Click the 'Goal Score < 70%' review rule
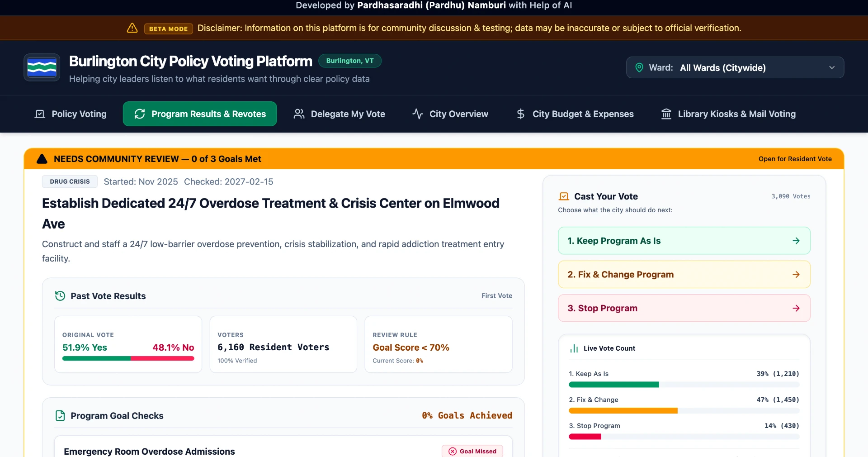This screenshot has width=868, height=457. point(411,348)
